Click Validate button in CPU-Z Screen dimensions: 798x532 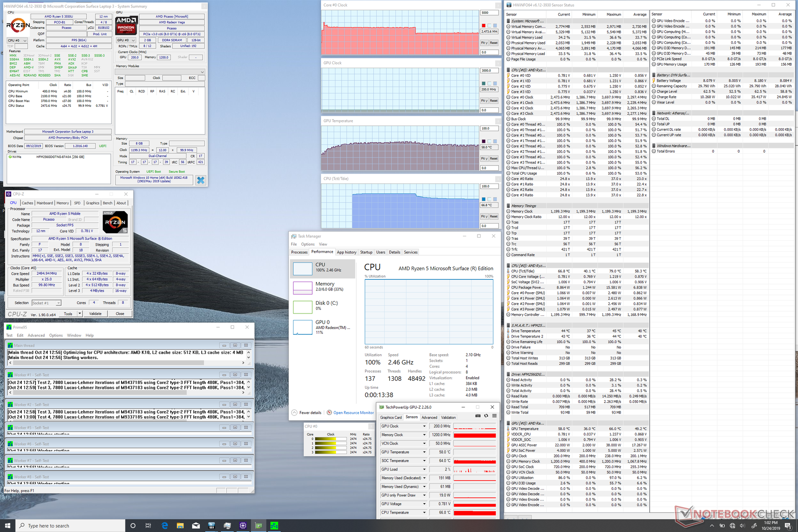click(95, 314)
